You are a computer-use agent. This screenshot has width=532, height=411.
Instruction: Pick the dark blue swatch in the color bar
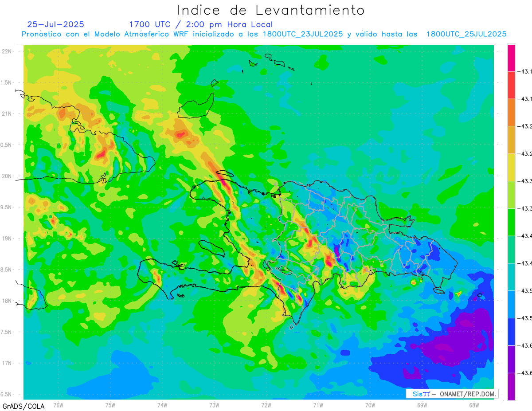click(x=511, y=332)
